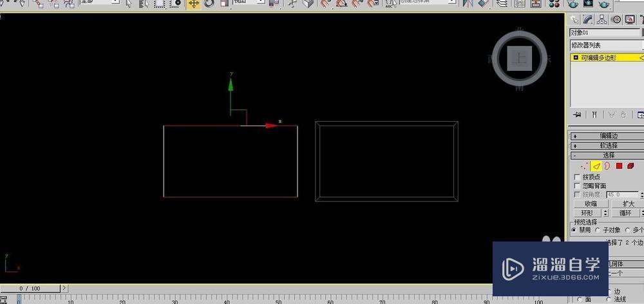Switch to the Motion command panel tab
This screenshot has width=644, height=304.
tap(615, 19)
